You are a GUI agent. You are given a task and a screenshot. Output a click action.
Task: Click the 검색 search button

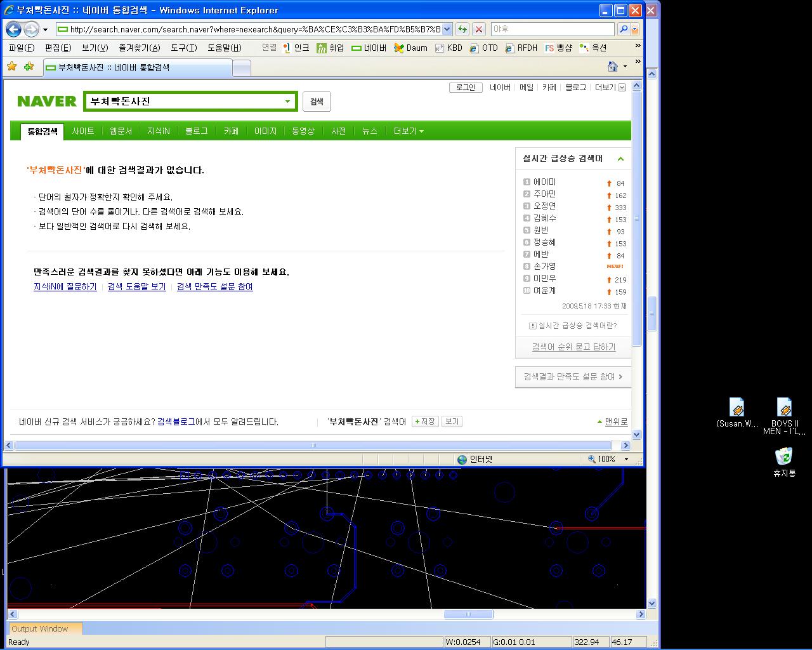[317, 102]
